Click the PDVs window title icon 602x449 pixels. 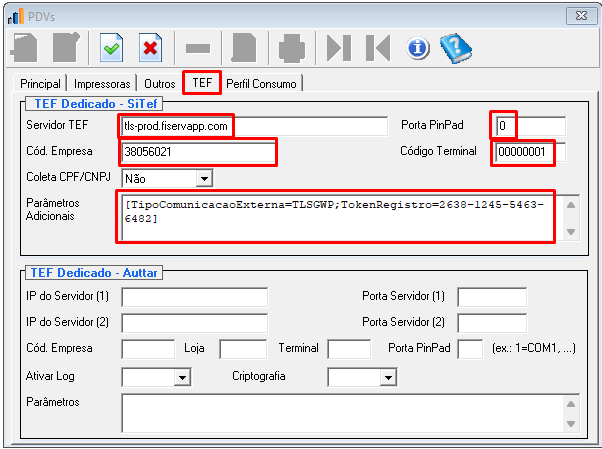click(15, 16)
